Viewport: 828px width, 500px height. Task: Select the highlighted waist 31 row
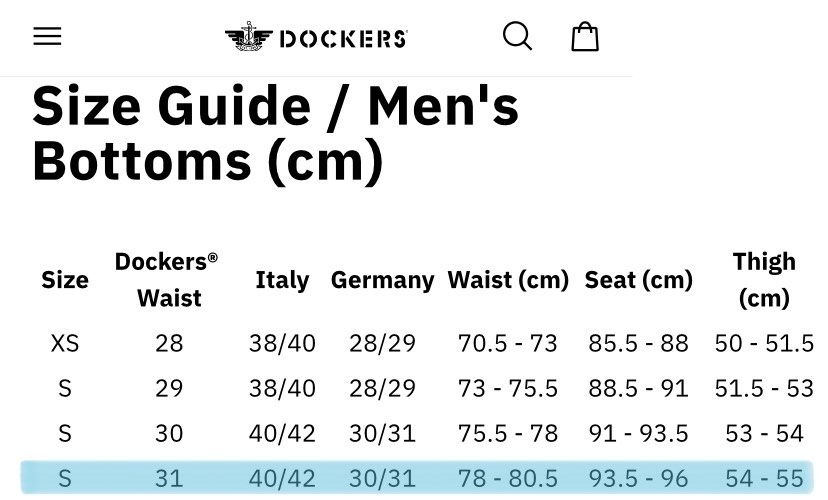[x=417, y=478]
